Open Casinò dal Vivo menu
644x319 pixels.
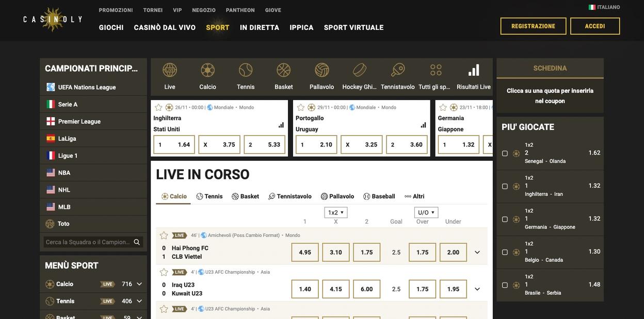(165, 27)
